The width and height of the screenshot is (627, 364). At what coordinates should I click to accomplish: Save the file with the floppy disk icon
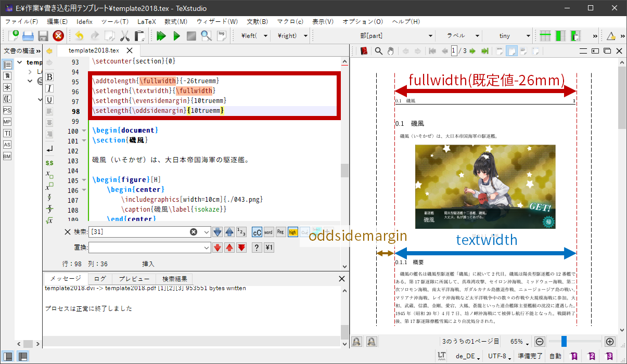click(x=43, y=36)
